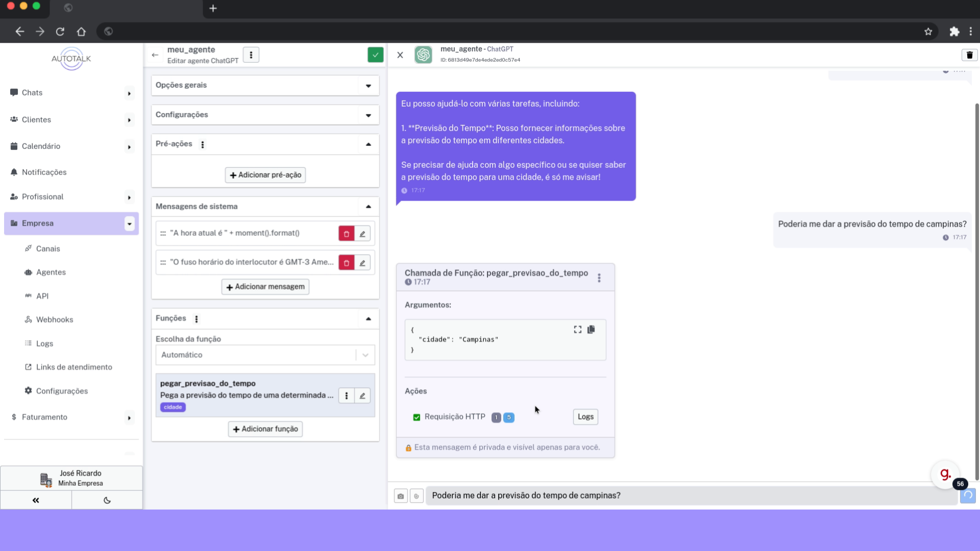Expand the Opções gerais section
This screenshot has width=980, height=551.
pos(265,86)
